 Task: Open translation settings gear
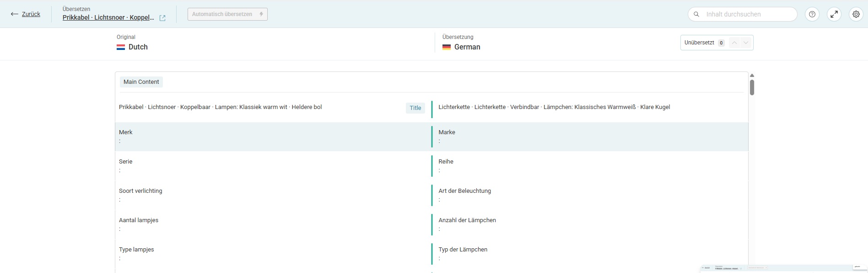(x=856, y=14)
